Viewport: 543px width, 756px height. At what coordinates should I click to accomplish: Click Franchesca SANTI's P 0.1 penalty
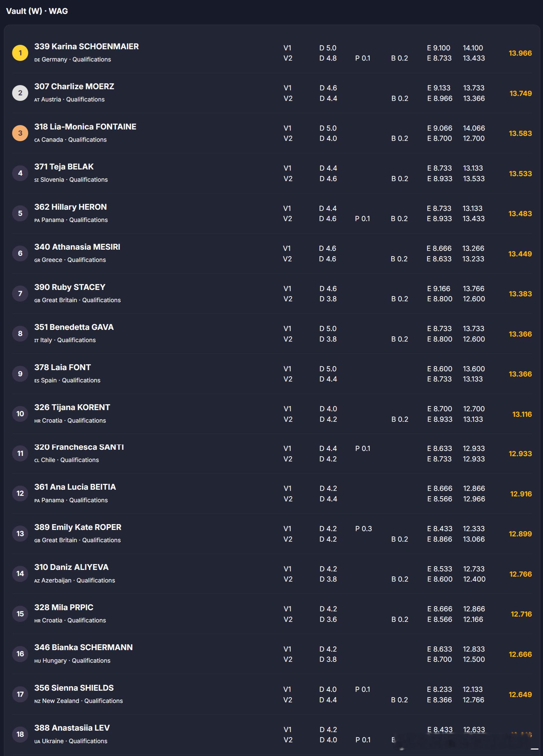[363, 449]
